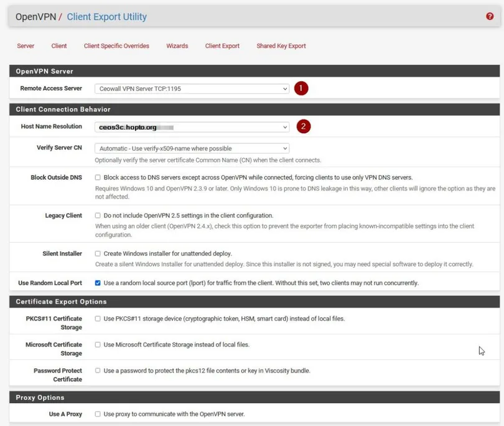
Task: Enable PKCS#11 Certificate Storage checkbox
Action: pyautogui.click(x=98, y=318)
